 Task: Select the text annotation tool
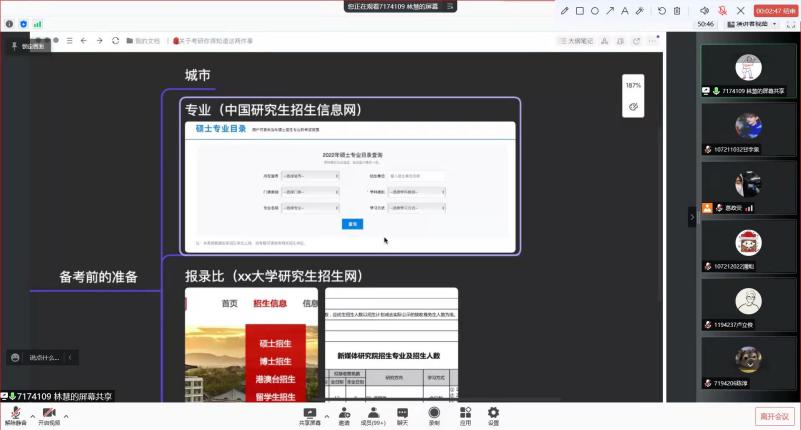625,11
